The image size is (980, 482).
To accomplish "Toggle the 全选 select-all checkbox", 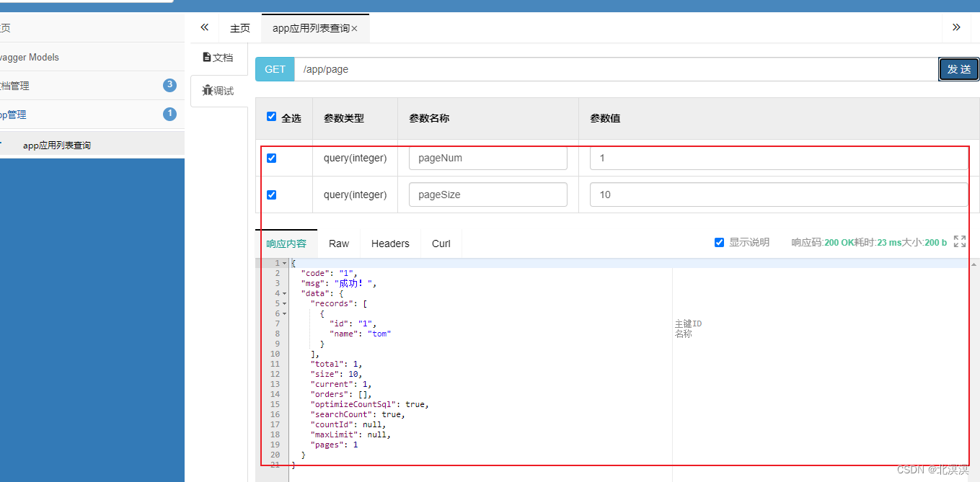I will 271,117.
